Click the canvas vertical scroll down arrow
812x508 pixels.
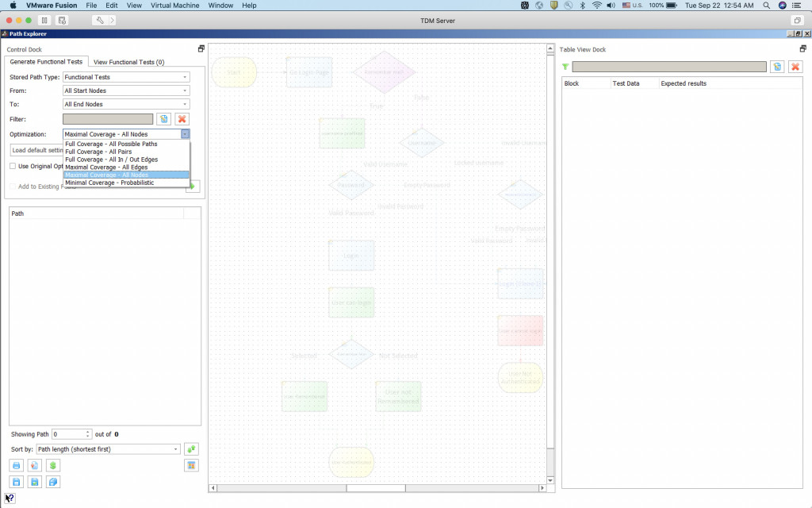pos(550,480)
